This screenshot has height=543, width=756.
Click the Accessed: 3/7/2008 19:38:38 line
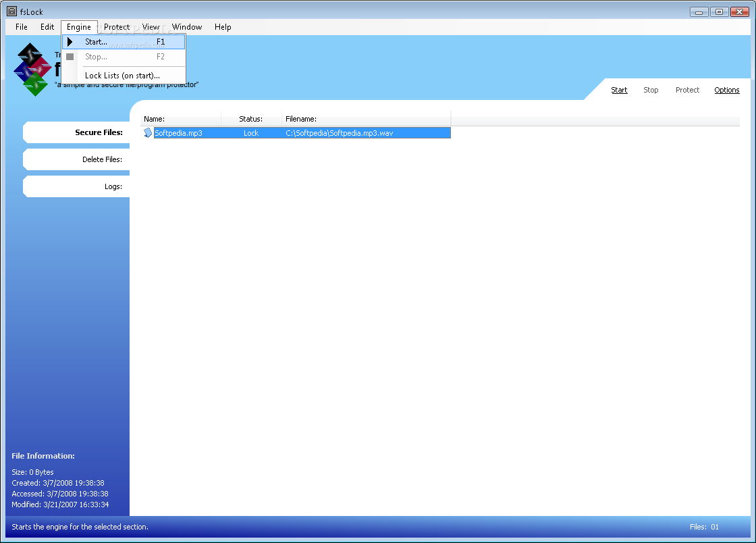point(60,494)
